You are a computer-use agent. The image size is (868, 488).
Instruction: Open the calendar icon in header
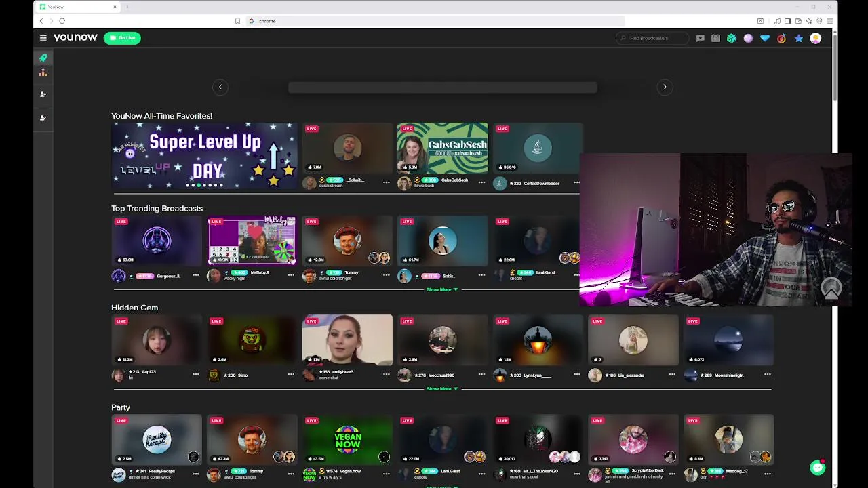coord(715,39)
